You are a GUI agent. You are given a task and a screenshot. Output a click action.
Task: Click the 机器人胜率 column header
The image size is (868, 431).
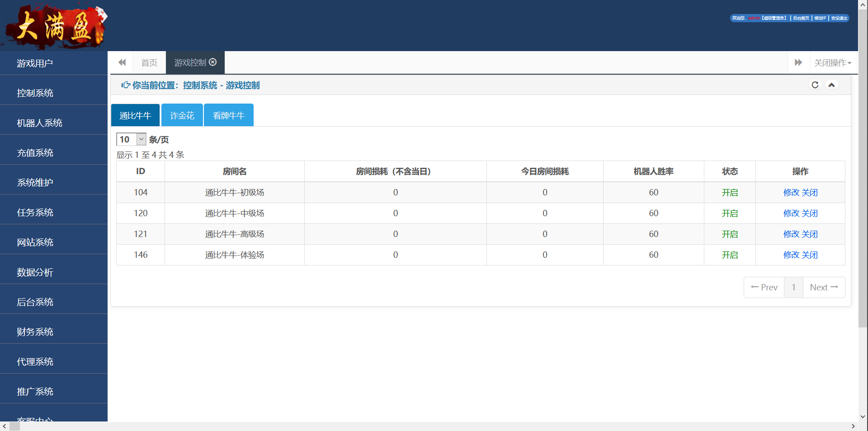click(x=654, y=171)
